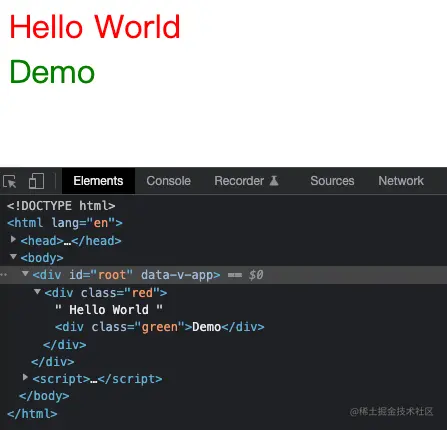Collapse the body element arrow

pos(13,257)
